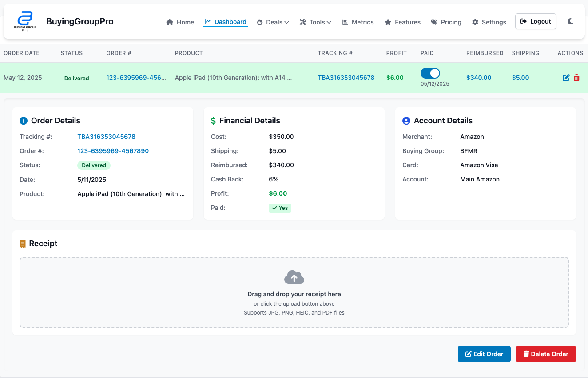
Task: Click the 5/11/2025 date value
Action: tap(92, 180)
